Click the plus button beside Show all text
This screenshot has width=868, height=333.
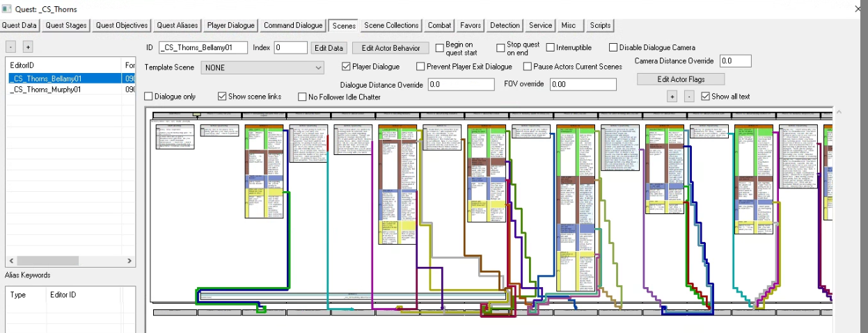pos(672,97)
